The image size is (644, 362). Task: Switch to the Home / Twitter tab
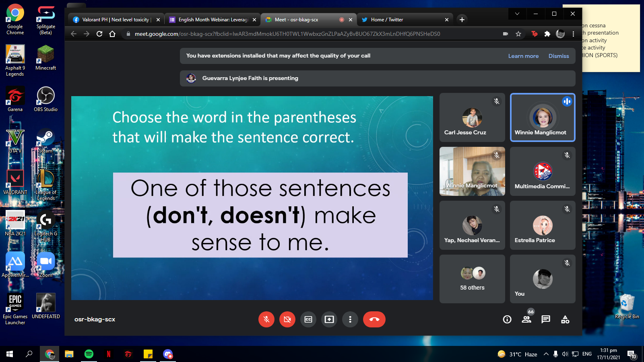402,19
